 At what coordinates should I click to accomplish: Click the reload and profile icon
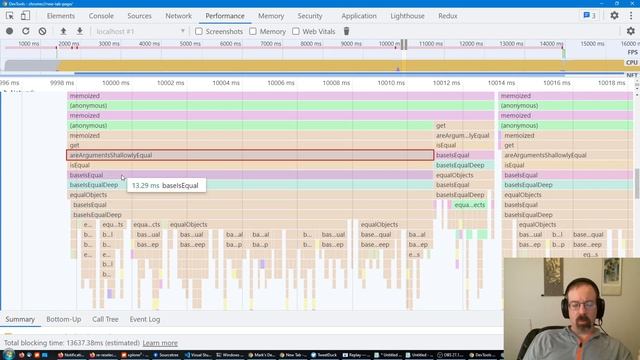(26, 31)
